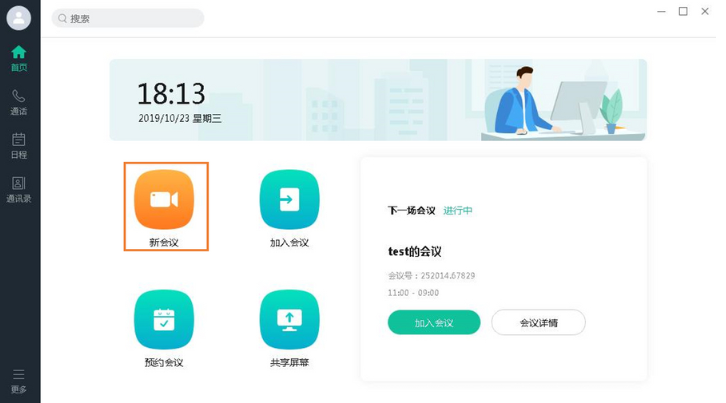Open 通讯录 contacts in sidebar
Viewport: 726px width, 403px height.
tap(19, 189)
